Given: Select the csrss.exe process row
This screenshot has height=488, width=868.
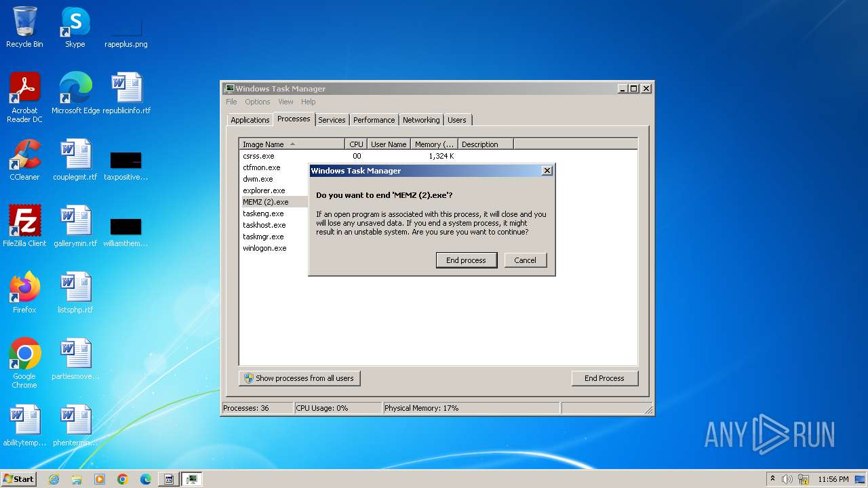Looking at the screenshot, I should click(438, 156).
